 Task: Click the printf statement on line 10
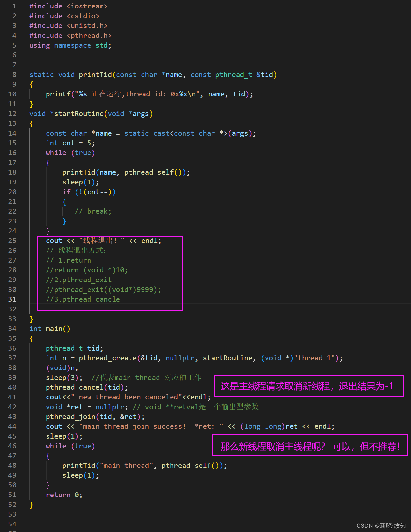click(149, 94)
